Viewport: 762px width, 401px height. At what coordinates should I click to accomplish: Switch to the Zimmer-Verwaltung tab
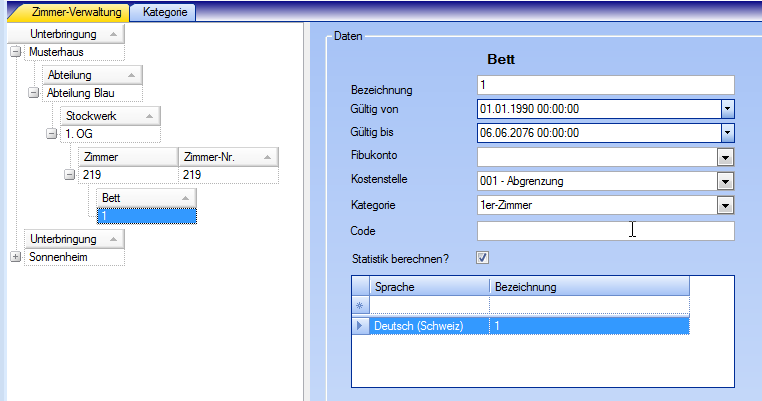[71, 12]
